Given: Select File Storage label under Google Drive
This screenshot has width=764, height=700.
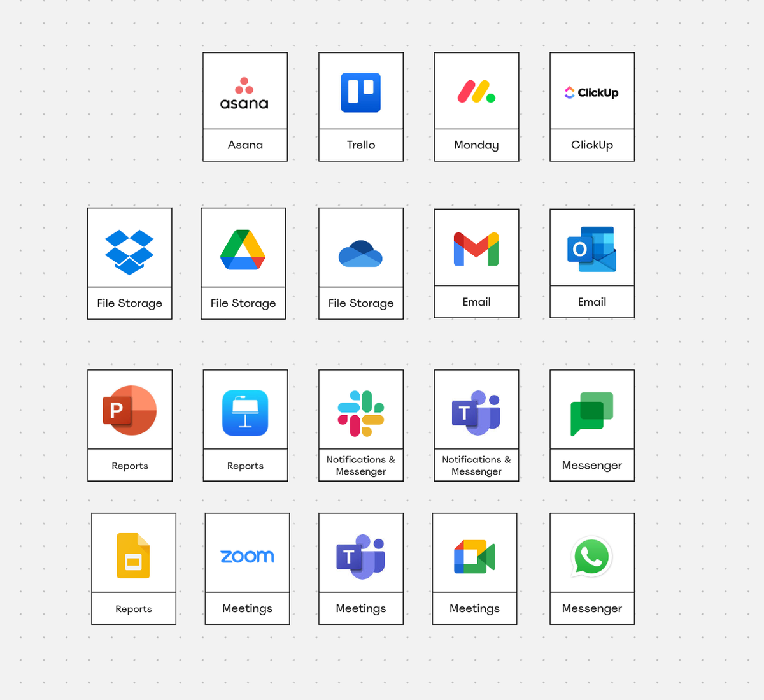Looking at the screenshot, I should tap(243, 304).
